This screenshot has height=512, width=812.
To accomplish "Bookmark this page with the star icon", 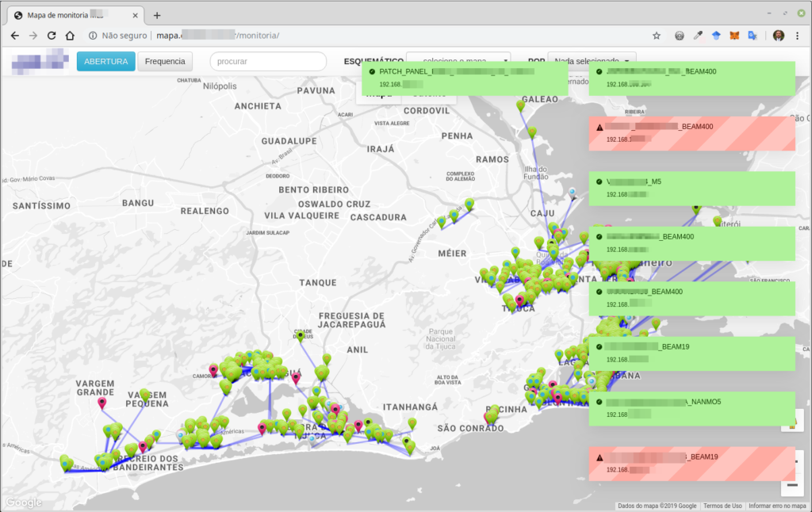I will 657,36.
